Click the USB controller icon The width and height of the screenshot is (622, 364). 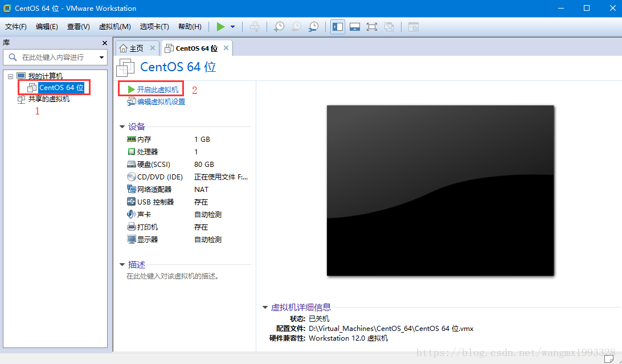point(132,202)
